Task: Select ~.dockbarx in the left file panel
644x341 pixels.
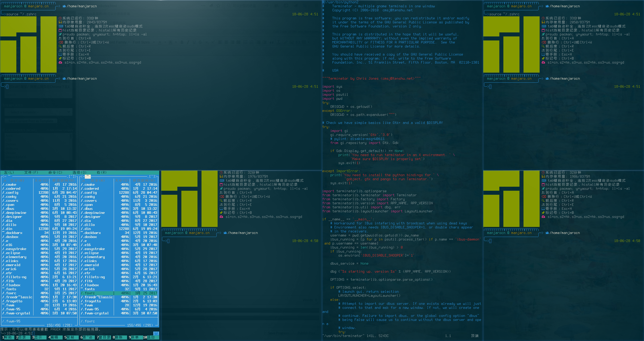Action: pyautogui.click(x=39, y=233)
